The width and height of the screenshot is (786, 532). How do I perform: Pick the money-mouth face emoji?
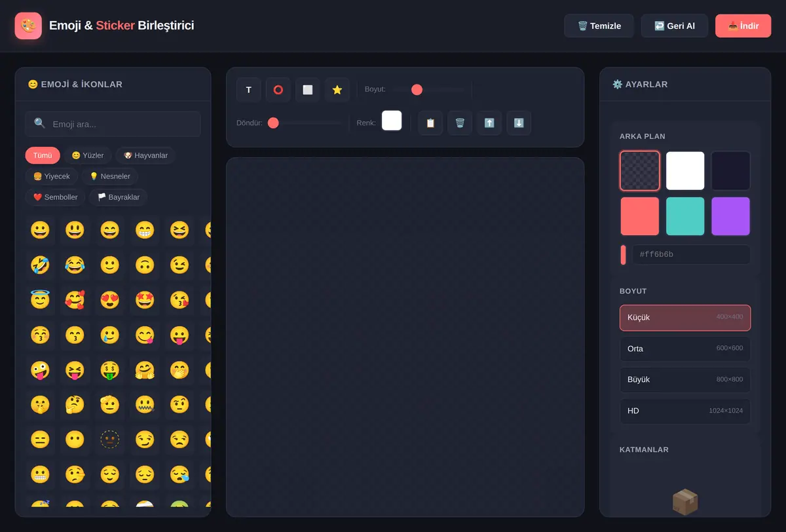(110, 370)
